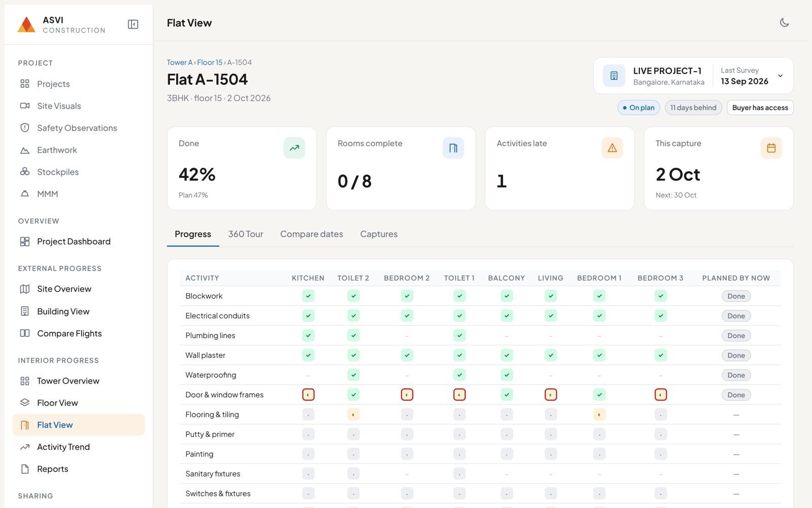The image size is (812, 508).
Task: Toggle Blockwork status for Kitchen
Action: [308, 296]
